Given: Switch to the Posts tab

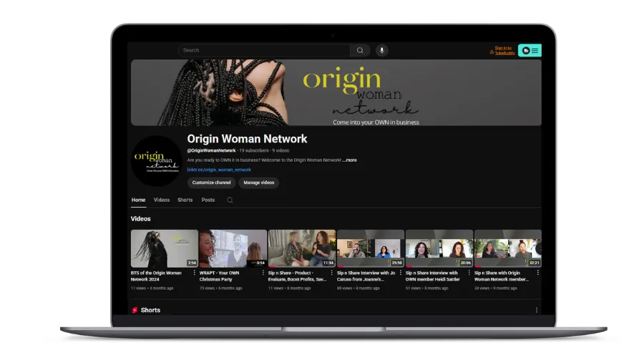Looking at the screenshot, I should point(208,200).
